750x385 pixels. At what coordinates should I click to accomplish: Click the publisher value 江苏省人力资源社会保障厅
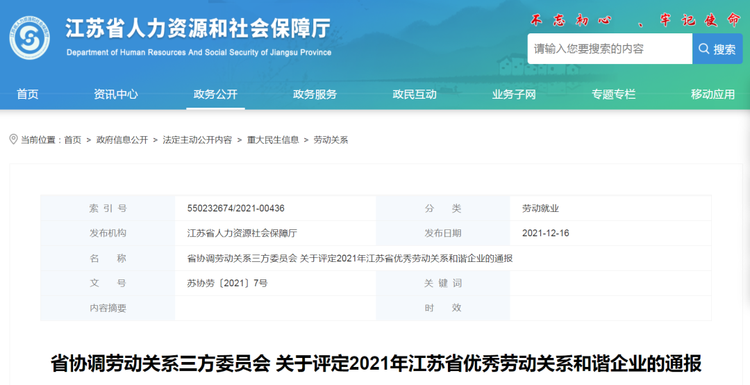pyautogui.click(x=242, y=233)
